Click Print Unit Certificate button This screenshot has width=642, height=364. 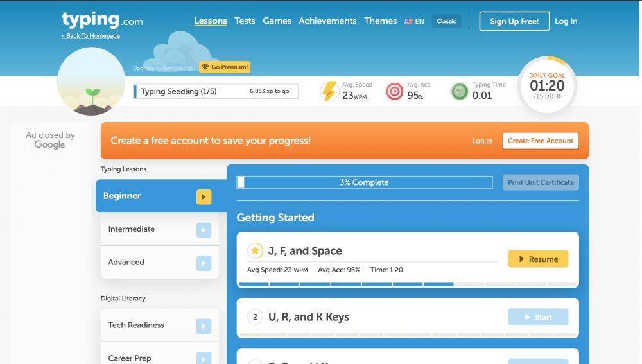(541, 182)
